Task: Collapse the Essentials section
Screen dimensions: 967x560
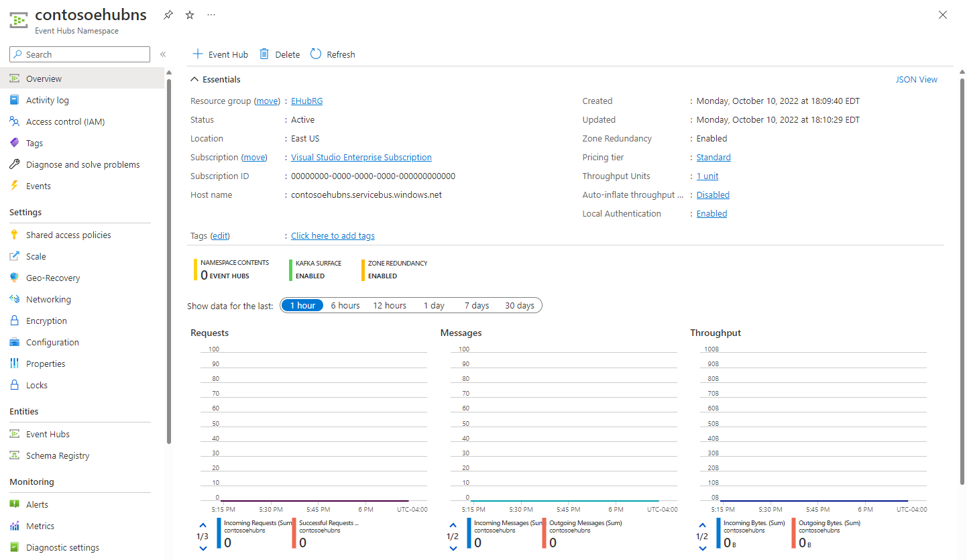Action: (195, 79)
